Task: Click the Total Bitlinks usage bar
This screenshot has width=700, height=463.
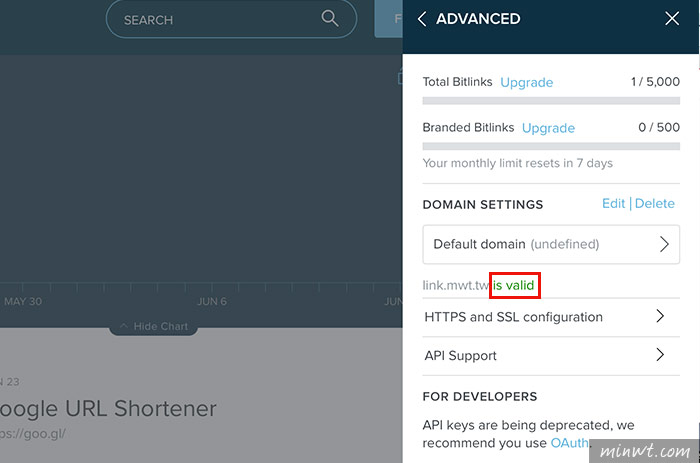Action: 551,101
